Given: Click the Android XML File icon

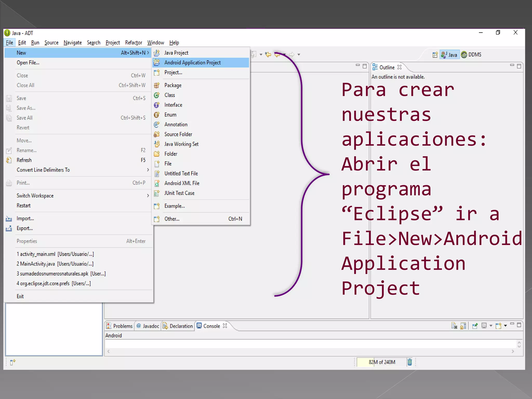Looking at the screenshot, I should tap(157, 183).
